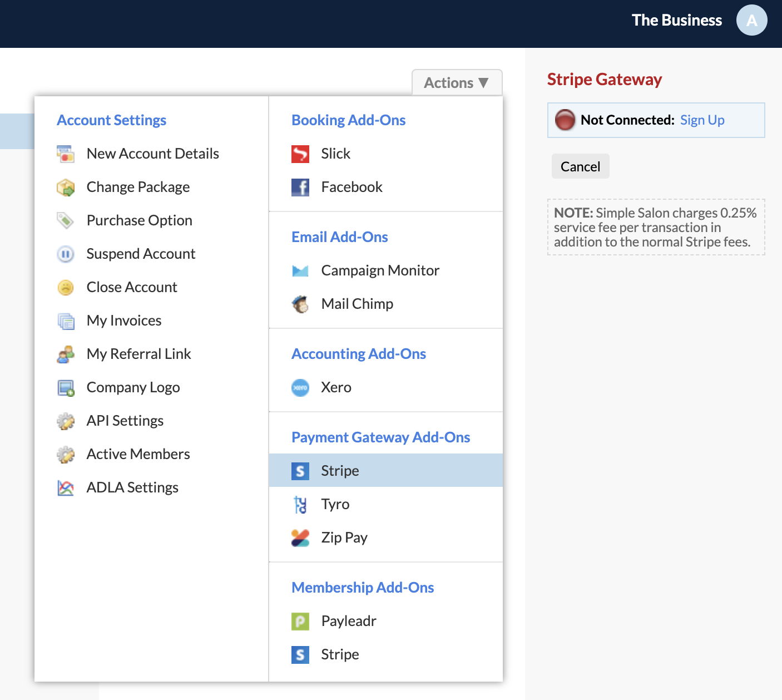Click the Purchase Option tag icon
The width and height of the screenshot is (782, 700).
[x=66, y=220]
